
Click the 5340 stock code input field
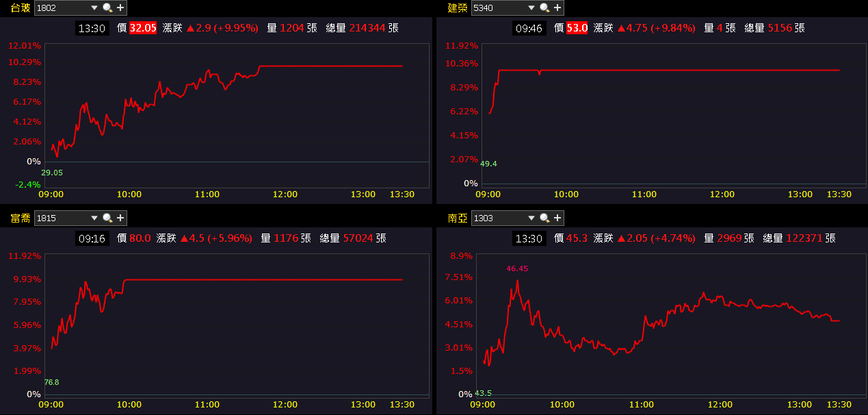(499, 8)
